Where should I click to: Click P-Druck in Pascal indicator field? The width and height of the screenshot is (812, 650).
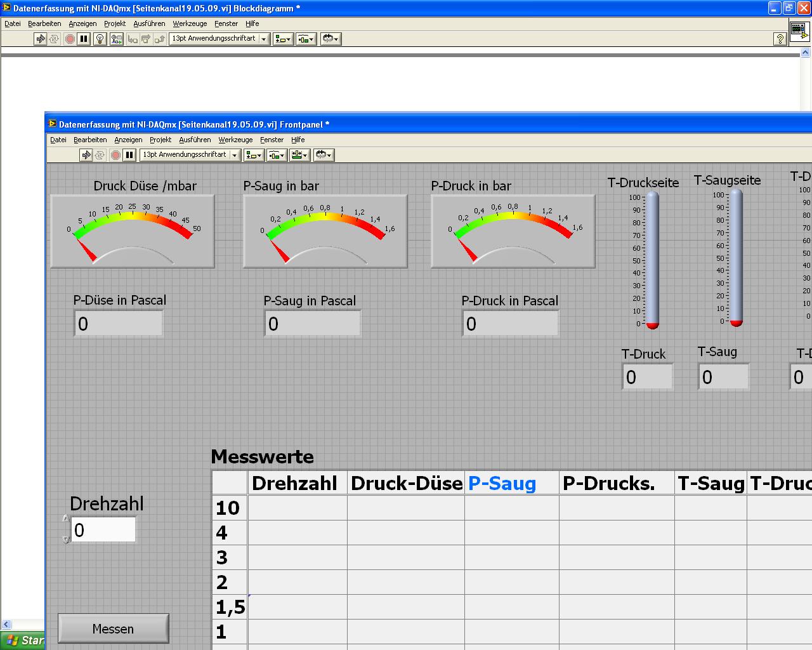click(510, 324)
